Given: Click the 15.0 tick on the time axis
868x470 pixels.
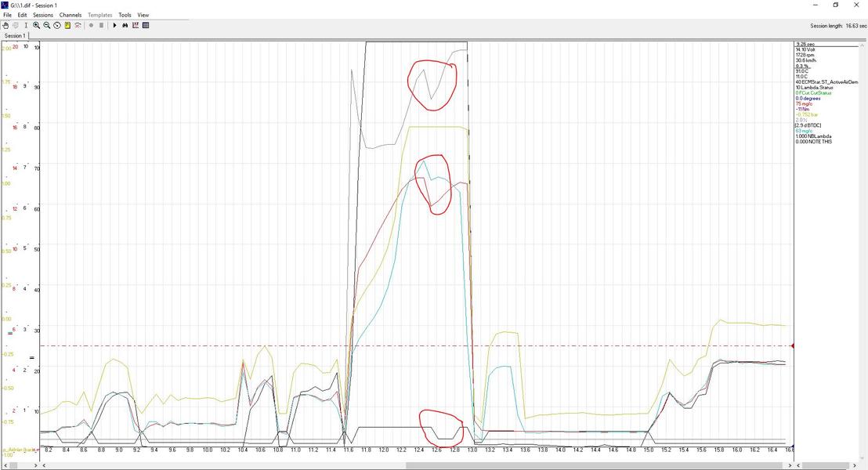Looking at the screenshot, I should point(648,450).
